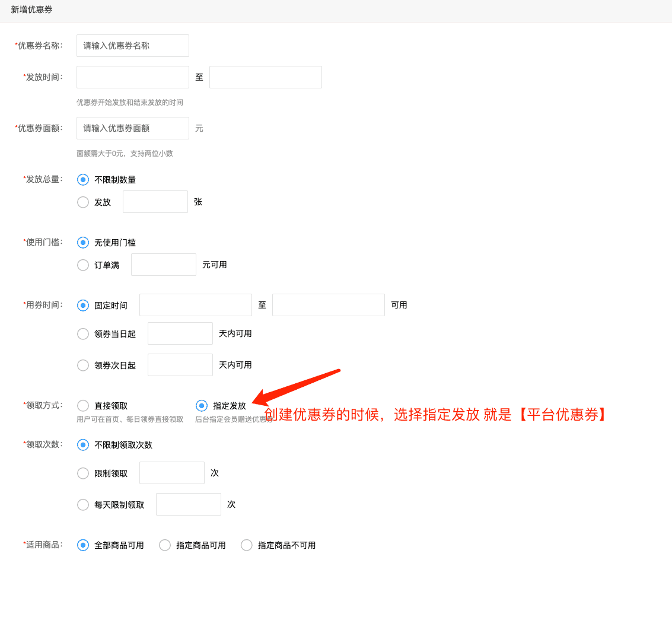Choose 领券次日起 radio button
Viewport: 672px width, 636px height.
pos(83,365)
